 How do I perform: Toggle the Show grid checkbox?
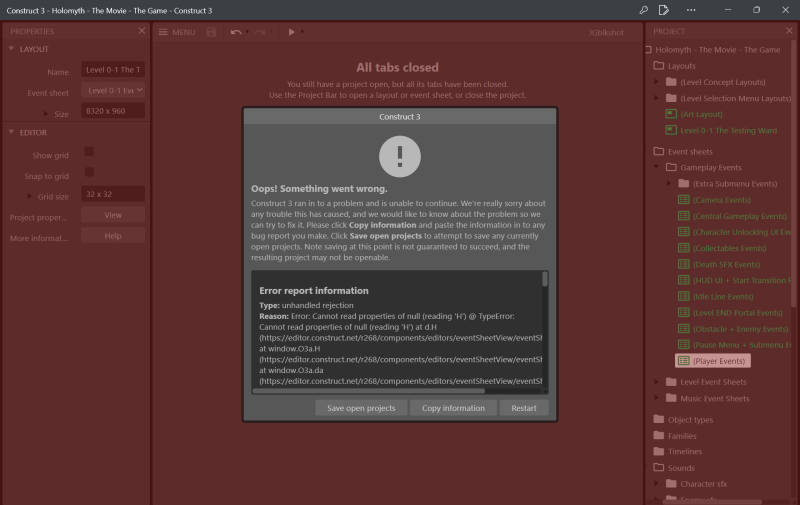[x=89, y=152]
